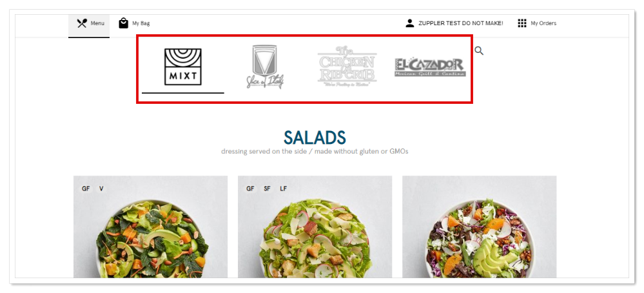644x293 pixels.
Task: Open the My Bag tab
Action: 134,23
